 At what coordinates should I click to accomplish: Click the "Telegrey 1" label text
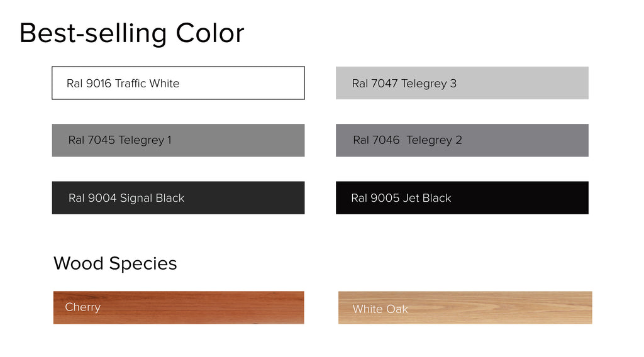pyautogui.click(x=145, y=140)
